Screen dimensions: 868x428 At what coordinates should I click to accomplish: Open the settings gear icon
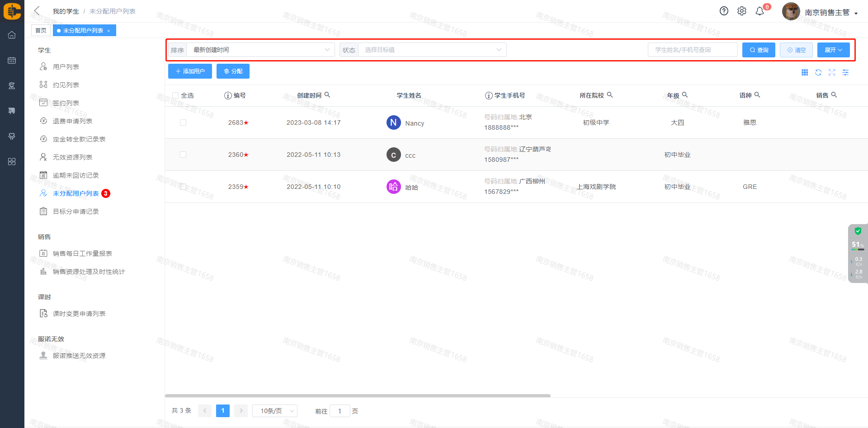coord(742,11)
